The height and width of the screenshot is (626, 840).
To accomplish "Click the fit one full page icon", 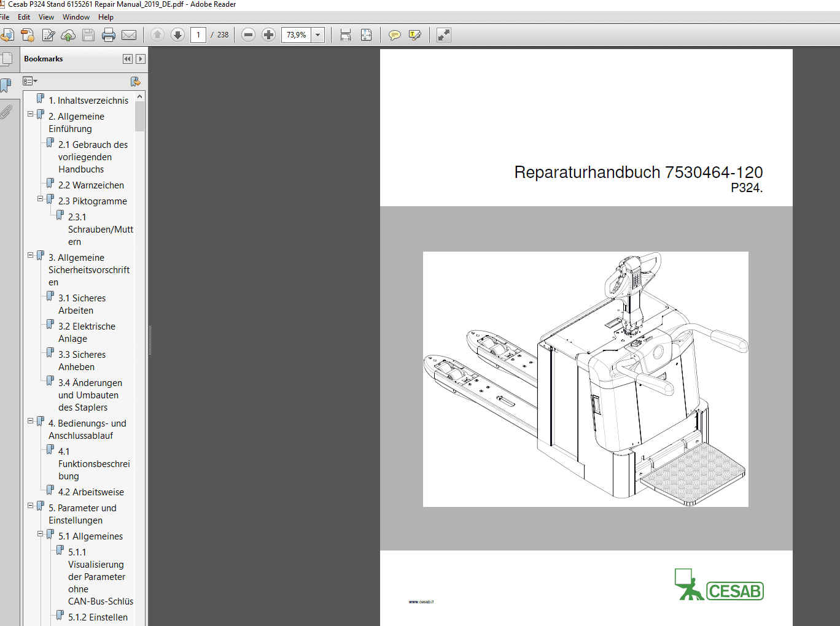I will [366, 35].
